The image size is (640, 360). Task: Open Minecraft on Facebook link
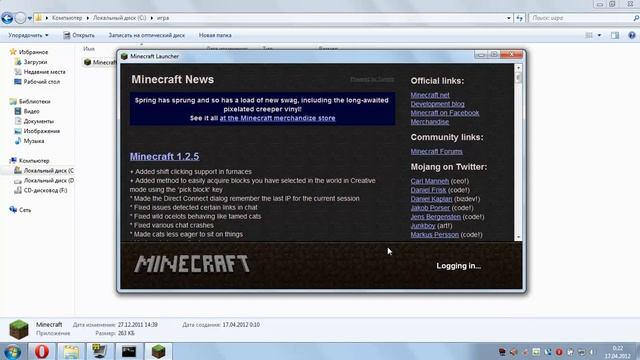coord(445,113)
